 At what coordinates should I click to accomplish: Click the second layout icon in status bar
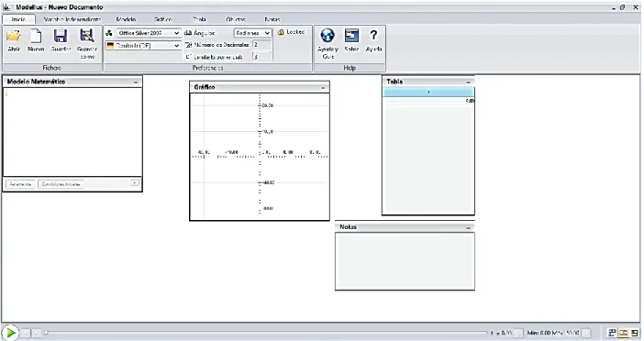(x=624, y=333)
